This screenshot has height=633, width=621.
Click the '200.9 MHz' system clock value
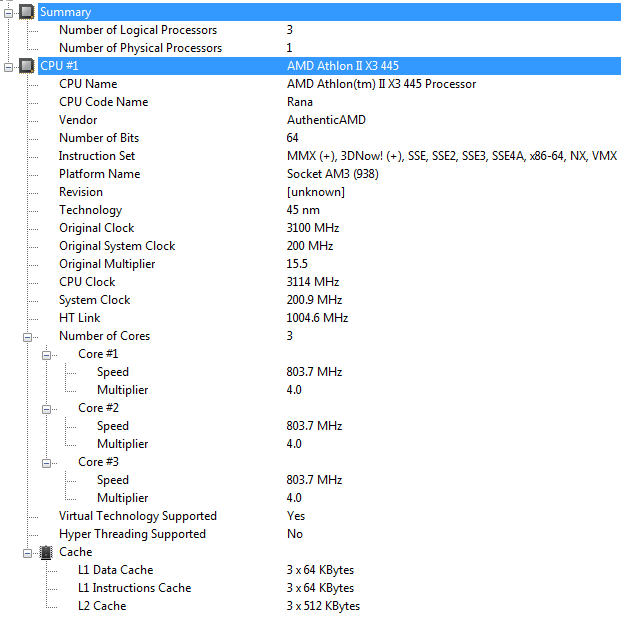(x=314, y=300)
